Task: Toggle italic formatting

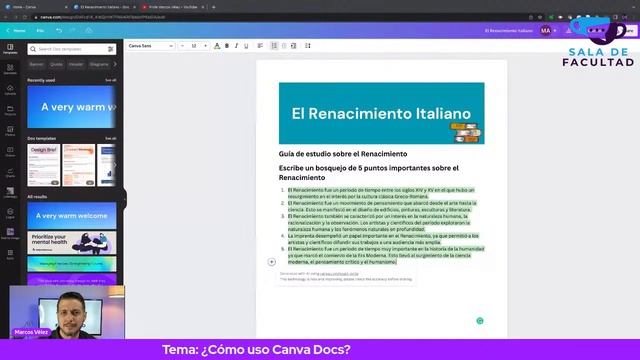Action: coord(236,46)
